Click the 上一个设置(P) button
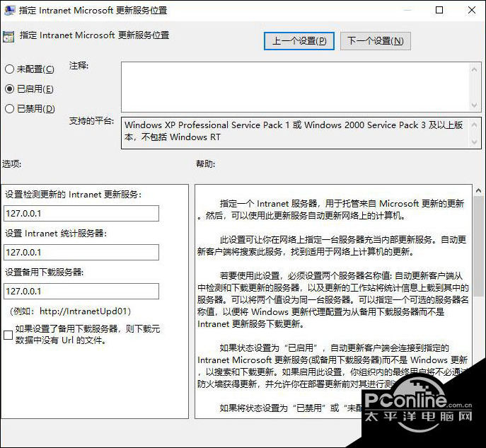Image resolution: width=486 pixels, height=448 pixels. (299, 41)
